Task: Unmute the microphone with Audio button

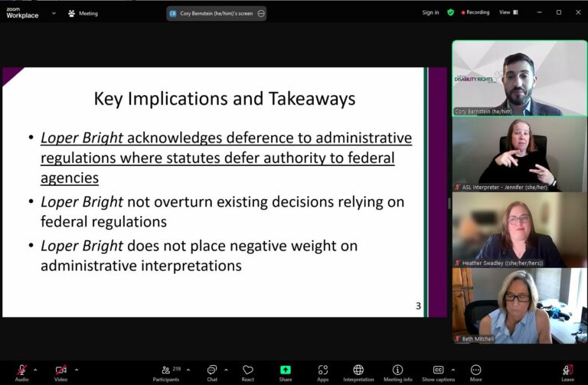Action: (x=21, y=372)
